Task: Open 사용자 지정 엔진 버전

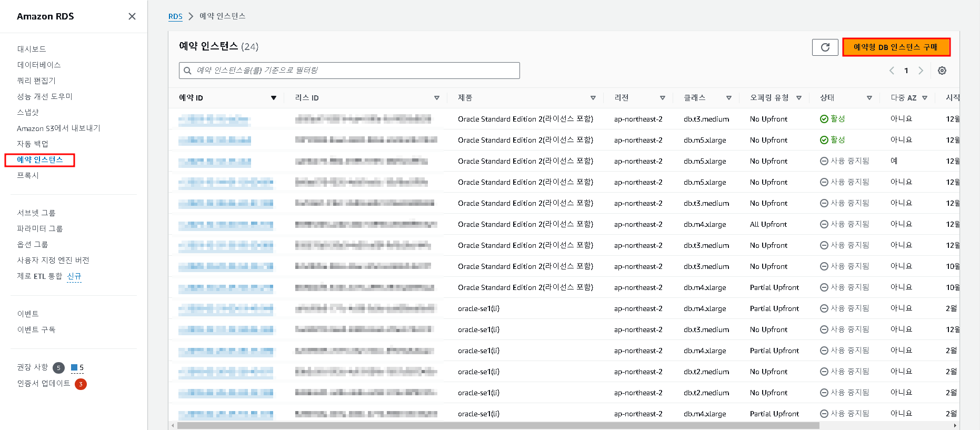Action: pos(53,260)
